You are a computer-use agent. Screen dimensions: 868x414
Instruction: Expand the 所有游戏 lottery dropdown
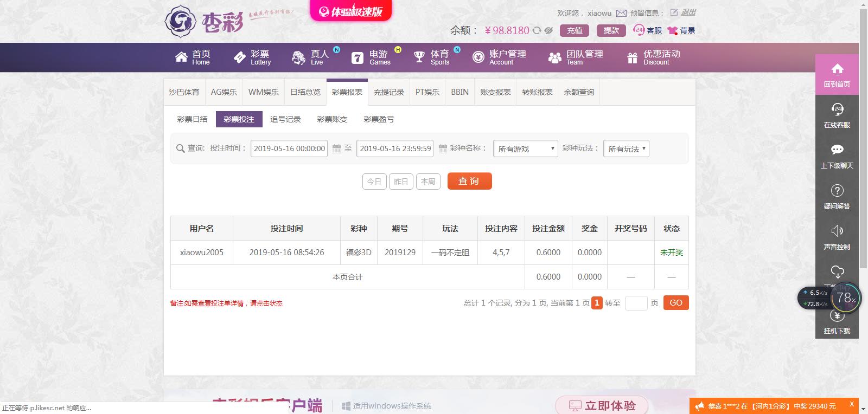525,148
